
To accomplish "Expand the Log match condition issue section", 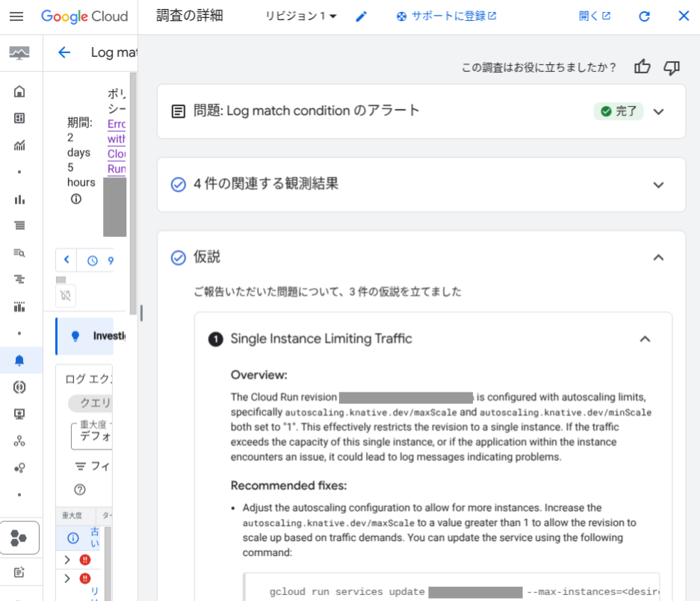I will [x=658, y=111].
